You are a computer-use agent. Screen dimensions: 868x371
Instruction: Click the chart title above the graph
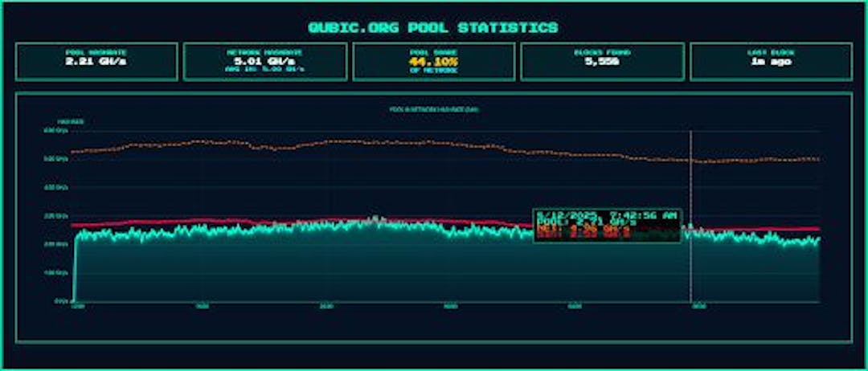433,109
